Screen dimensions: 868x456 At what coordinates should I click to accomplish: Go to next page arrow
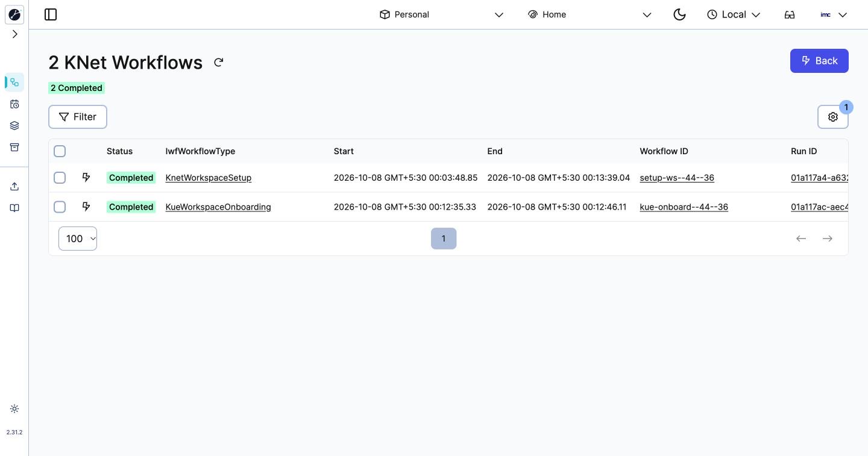click(828, 239)
